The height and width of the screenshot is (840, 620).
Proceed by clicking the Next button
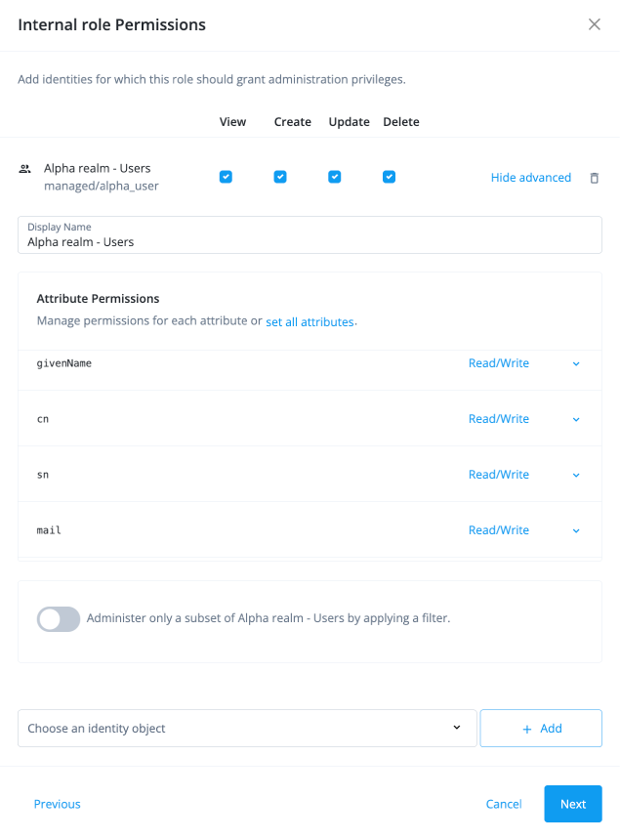(x=572, y=804)
